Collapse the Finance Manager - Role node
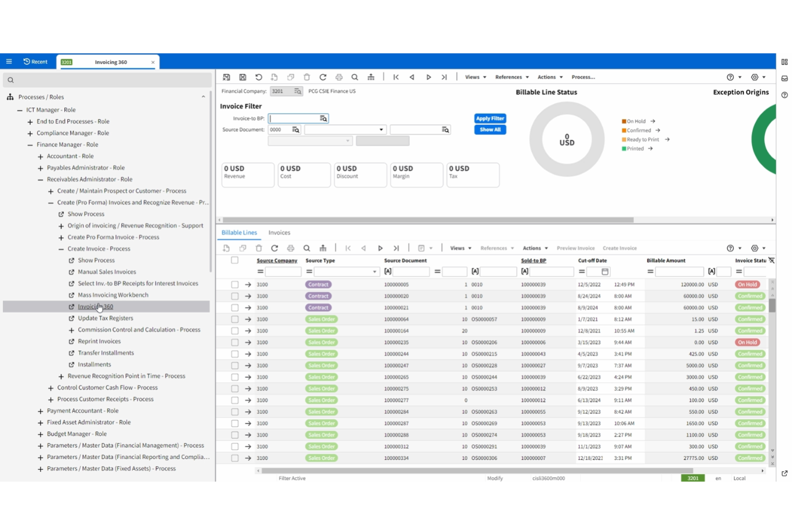 click(x=30, y=144)
